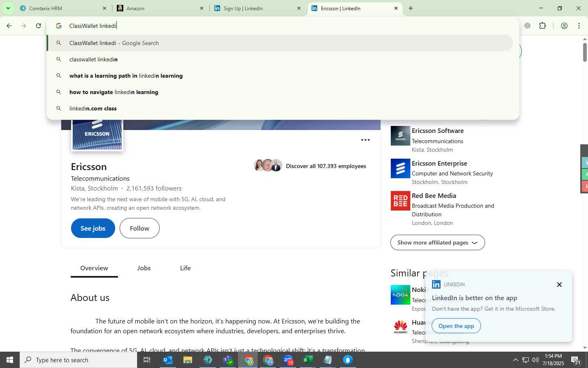Click the See jobs button
This screenshot has height=368, width=588.
[x=93, y=228]
